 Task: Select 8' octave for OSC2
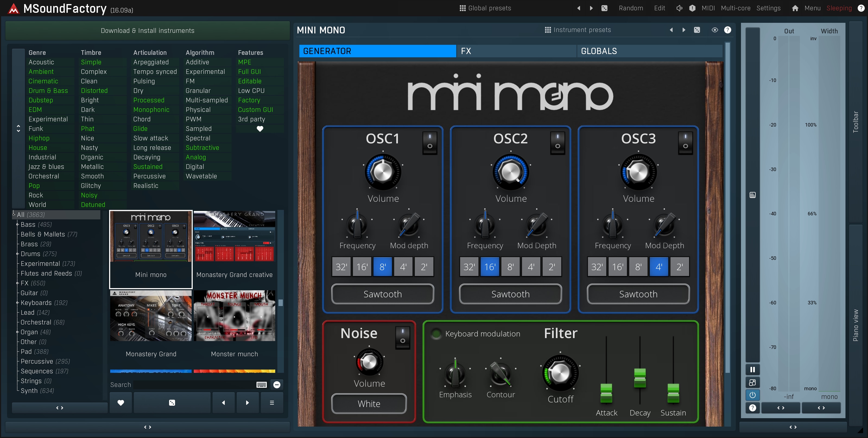coord(511,267)
